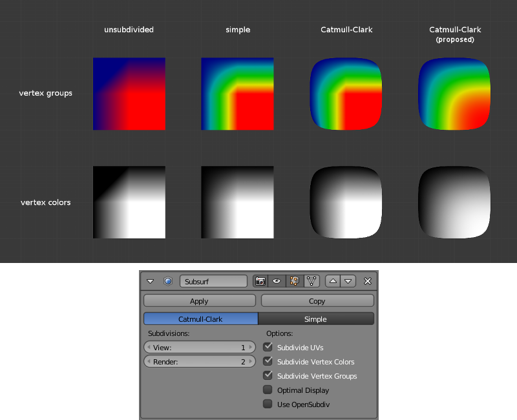Click proposed Catmull-Clark vertex groups shape
This screenshot has width=517, height=420.
(x=454, y=94)
